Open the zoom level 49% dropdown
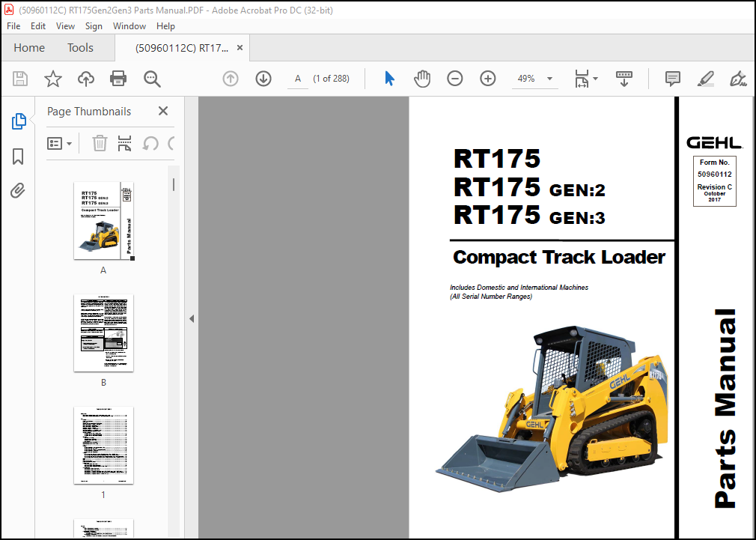The height and width of the screenshot is (540, 756). pyautogui.click(x=549, y=79)
